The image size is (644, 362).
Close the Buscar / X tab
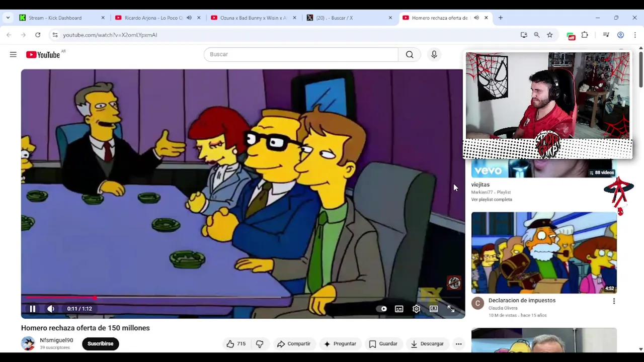[390, 18]
